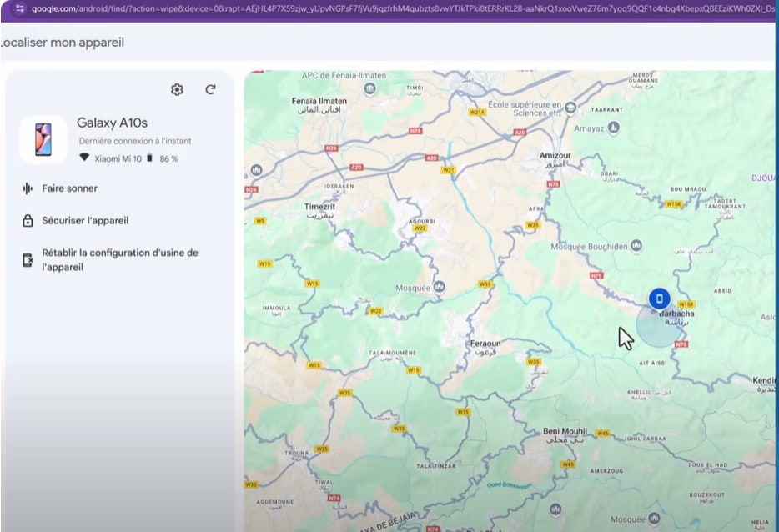The image size is (779, 532).
Task: Click the Amizour town label on map
Action: pyautogui.click(x=555, y=155)
